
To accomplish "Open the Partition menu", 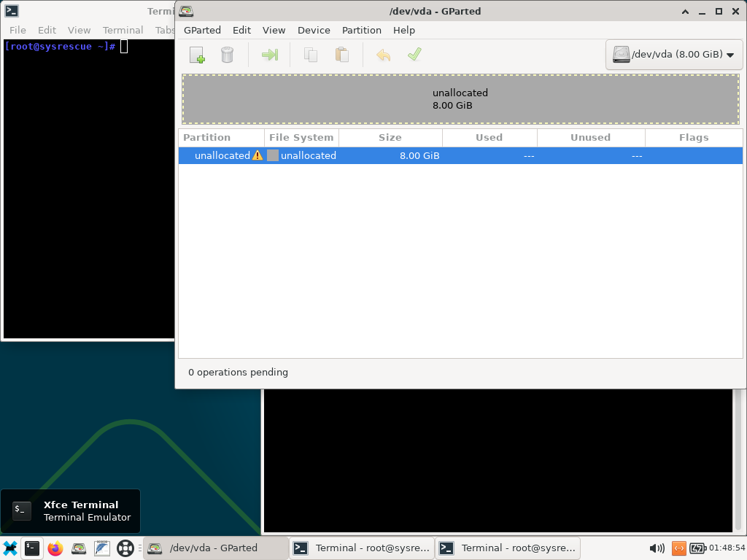I will pyautogui.click(x=362, y=30).
